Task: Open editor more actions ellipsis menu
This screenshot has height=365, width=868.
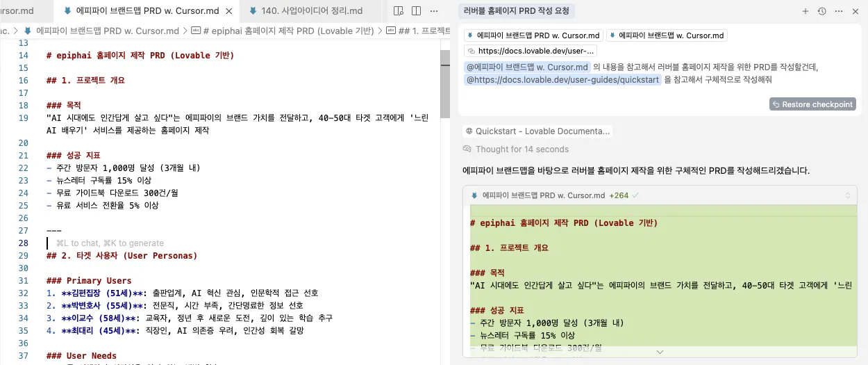Action: 434,11
